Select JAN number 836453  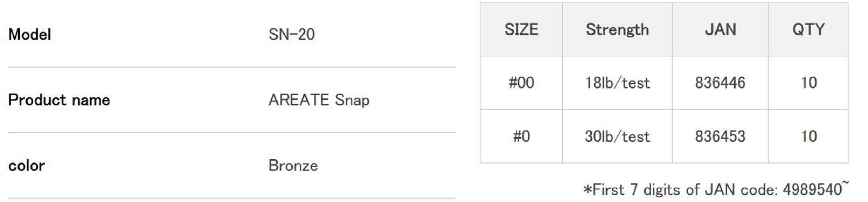click(720, 136)
